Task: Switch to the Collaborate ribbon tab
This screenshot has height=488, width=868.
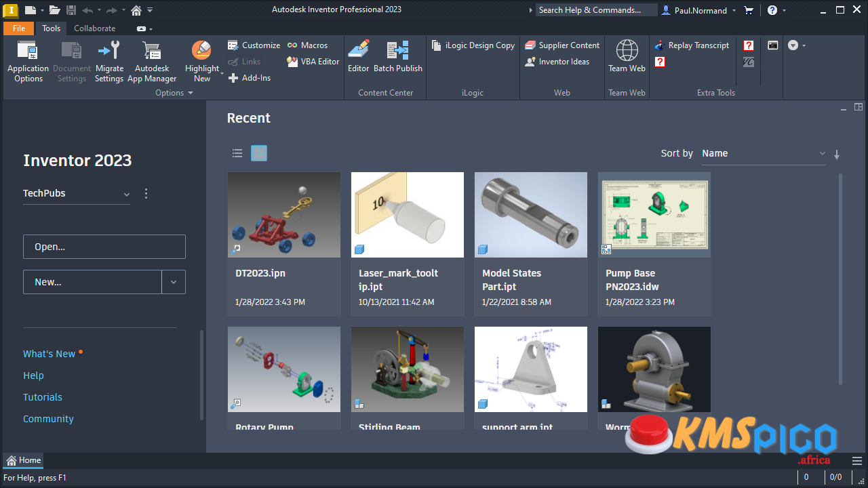Action: click(x=94, y=28)
